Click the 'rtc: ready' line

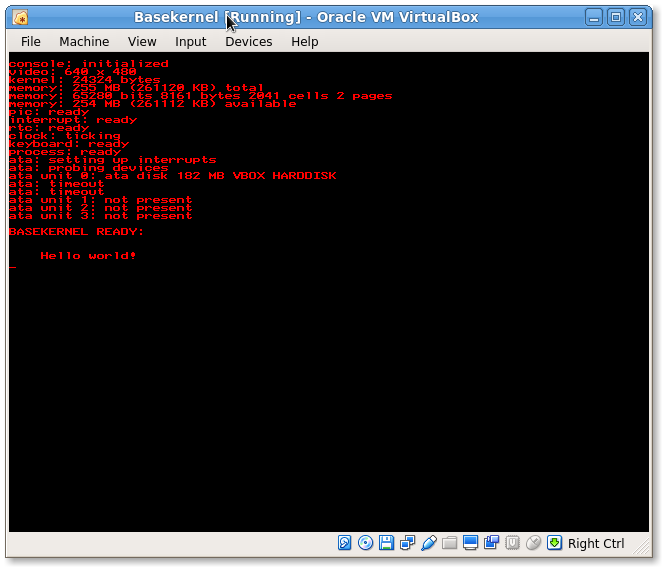pos(49,128)
